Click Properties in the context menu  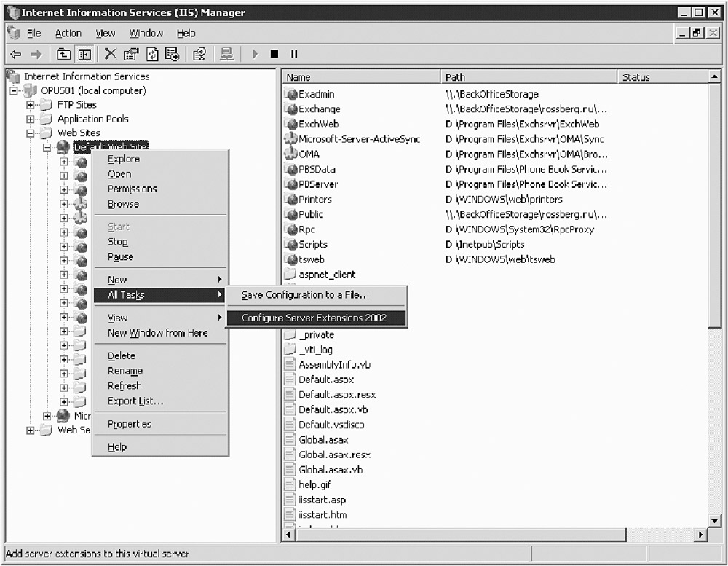130,424
